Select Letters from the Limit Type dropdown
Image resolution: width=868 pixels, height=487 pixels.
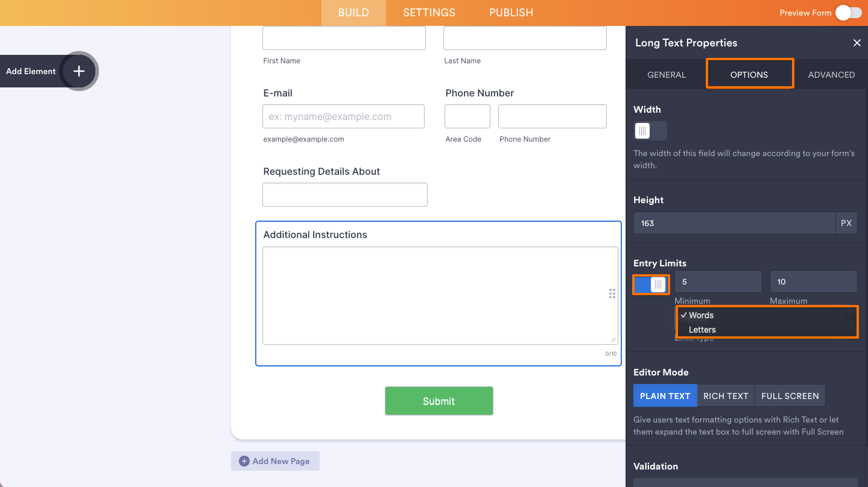[702, 330]
